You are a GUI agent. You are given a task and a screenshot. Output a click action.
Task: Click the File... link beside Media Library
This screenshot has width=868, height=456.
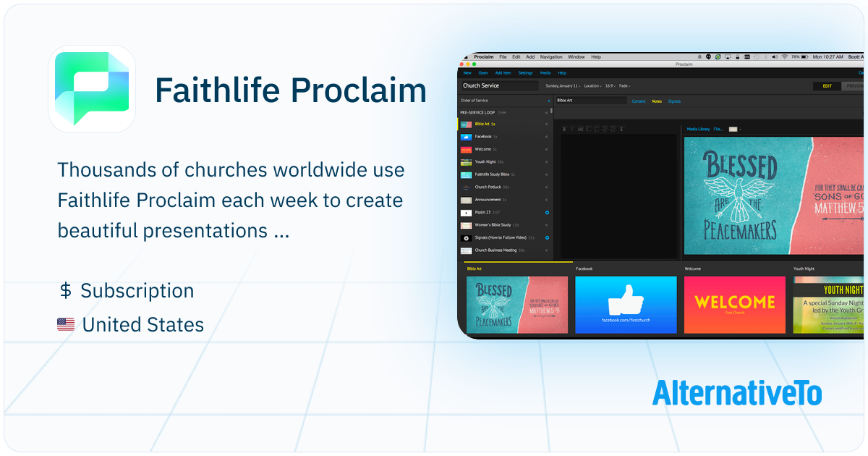[x=718, y=129]
